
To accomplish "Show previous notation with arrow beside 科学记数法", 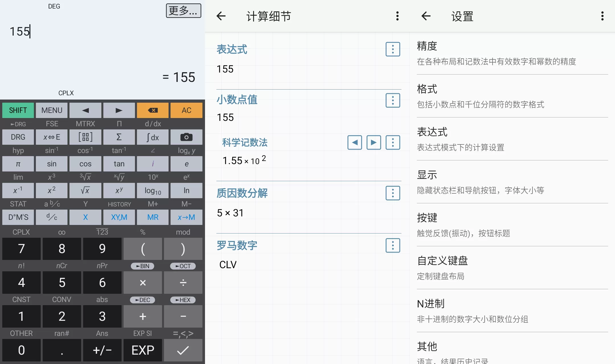I will pyautogui.click(x=354, y=142).
